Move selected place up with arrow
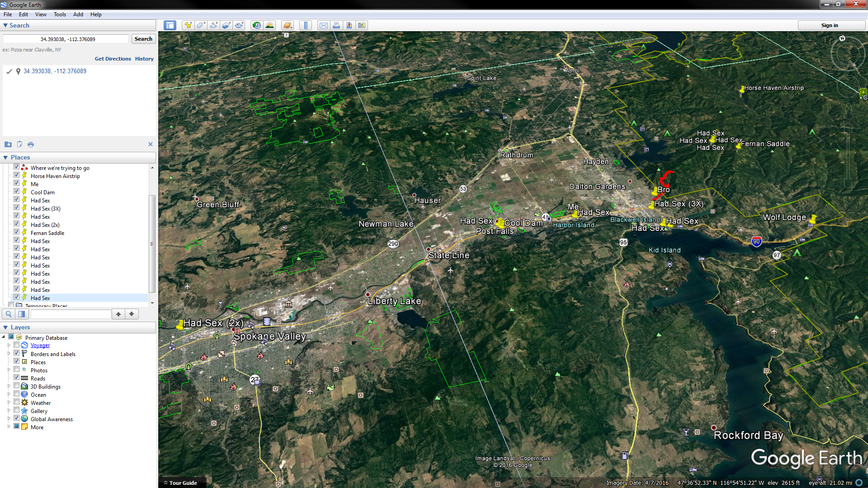This screenshot has height=488, width=868. pyautogui.click(x=118, y=314)
